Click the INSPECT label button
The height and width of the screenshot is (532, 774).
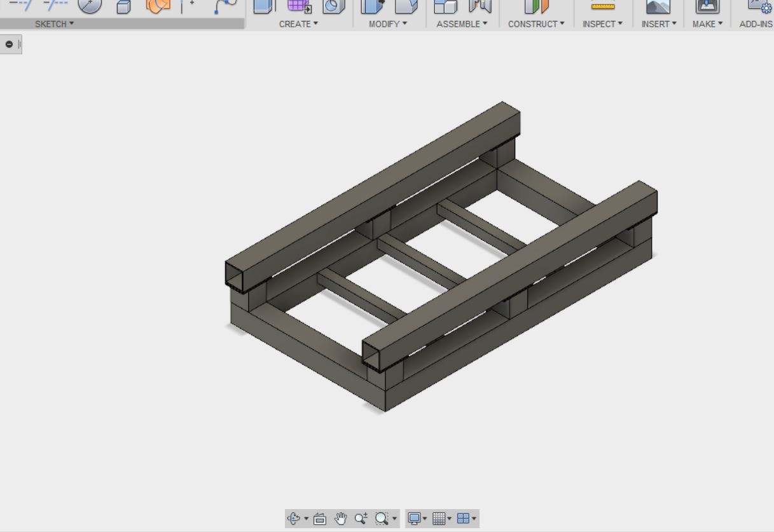(x=602, y=24)
